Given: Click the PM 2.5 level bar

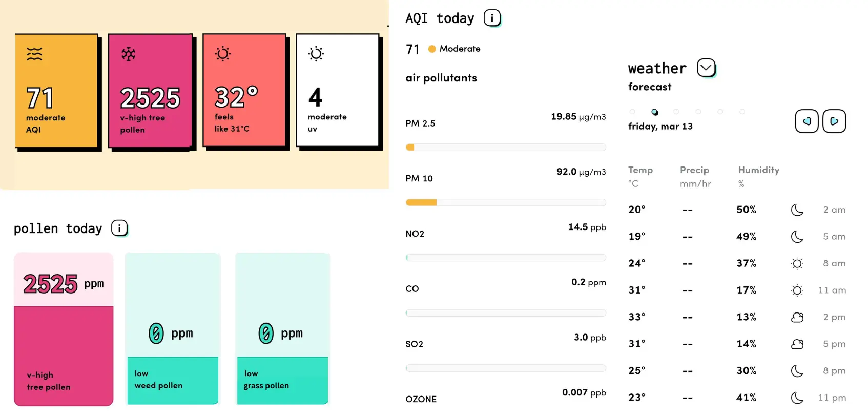Looking at the screenshot, I should 506,148.
